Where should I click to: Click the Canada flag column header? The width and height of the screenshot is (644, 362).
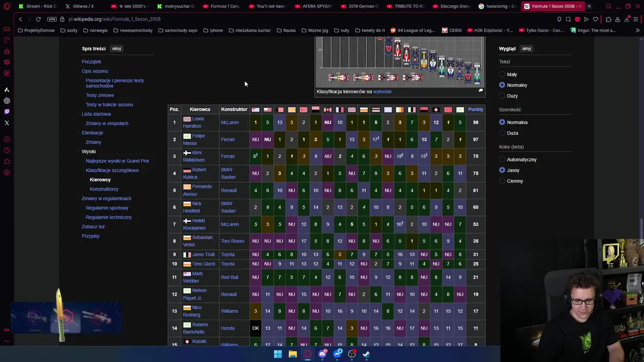[x=328, y=110]
